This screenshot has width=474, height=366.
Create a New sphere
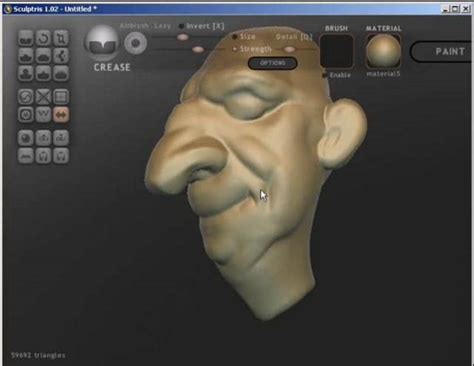(x=26, y=138)
